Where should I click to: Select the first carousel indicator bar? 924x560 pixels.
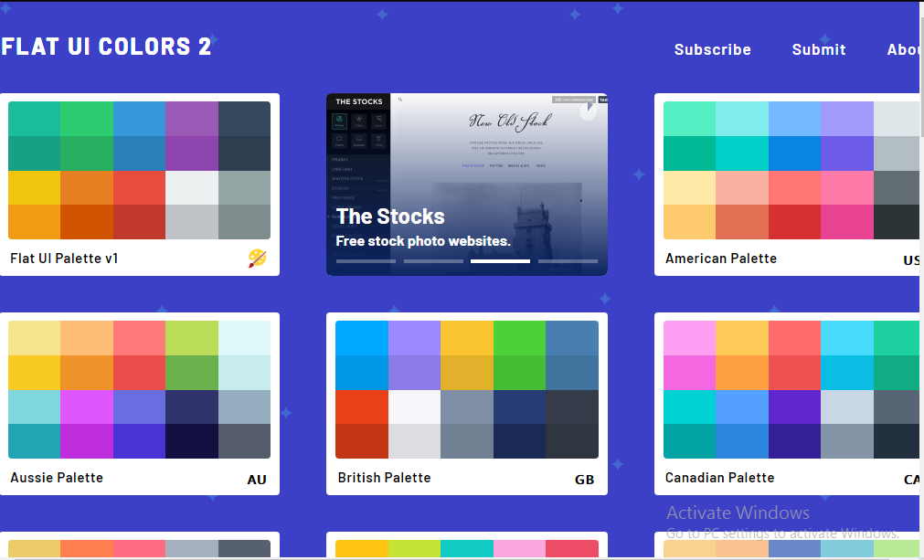click(x=366, y=261)
